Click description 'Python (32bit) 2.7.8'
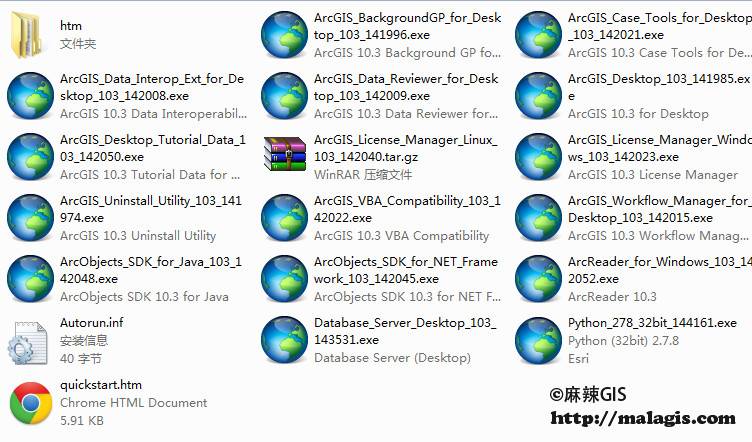 pos(623,341)
